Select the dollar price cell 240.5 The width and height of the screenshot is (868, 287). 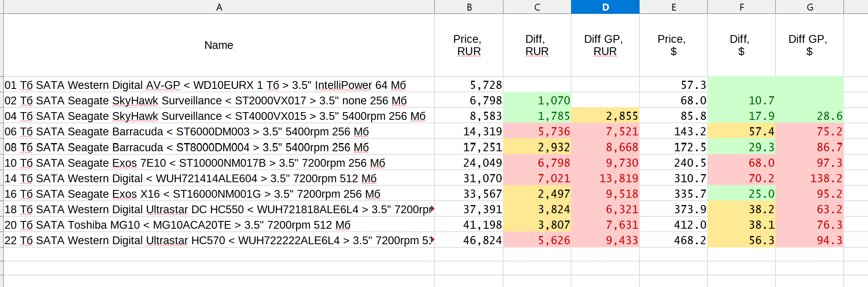point(673,163)
